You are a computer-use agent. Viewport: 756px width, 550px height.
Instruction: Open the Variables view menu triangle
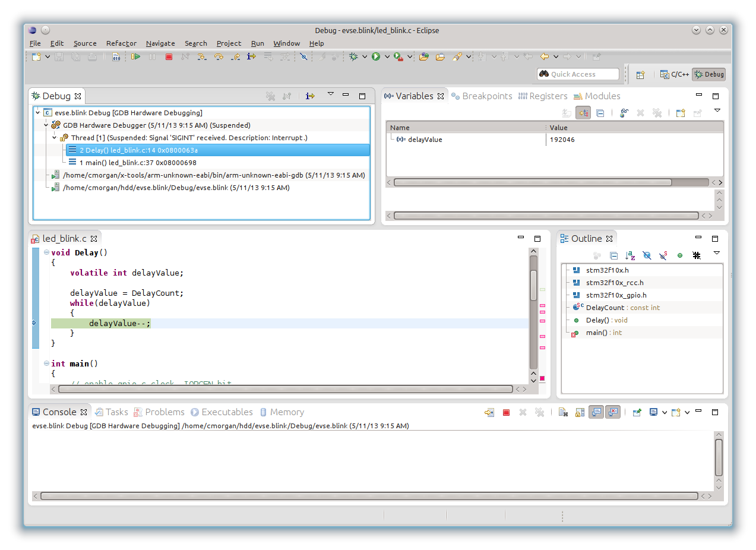pyautogui.click(x=717, y=110)
